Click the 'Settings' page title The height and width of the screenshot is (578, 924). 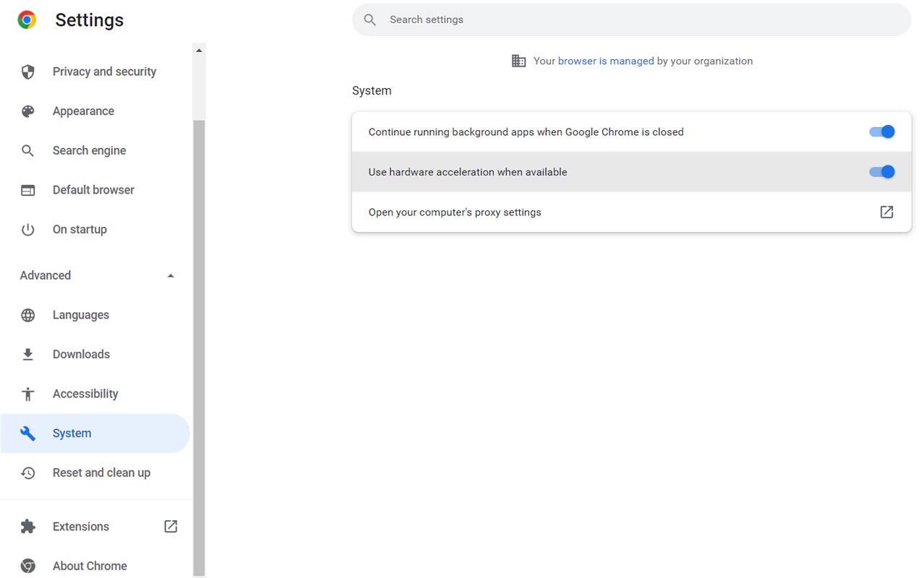coord(89,20)
